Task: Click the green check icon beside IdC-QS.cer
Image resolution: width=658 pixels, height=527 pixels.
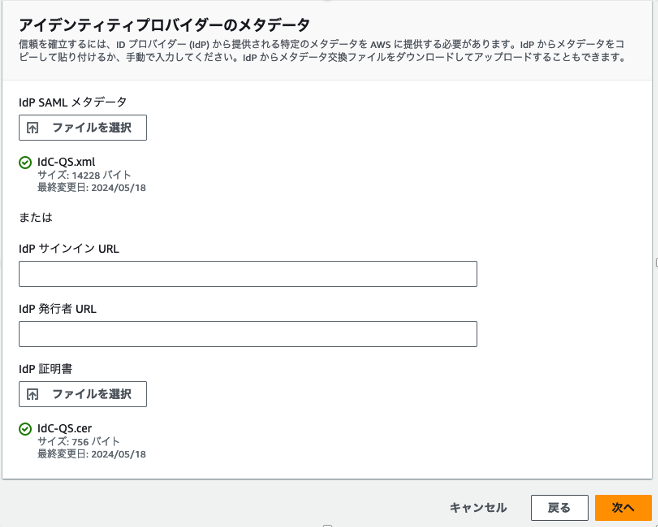Action: pos(25,429)
